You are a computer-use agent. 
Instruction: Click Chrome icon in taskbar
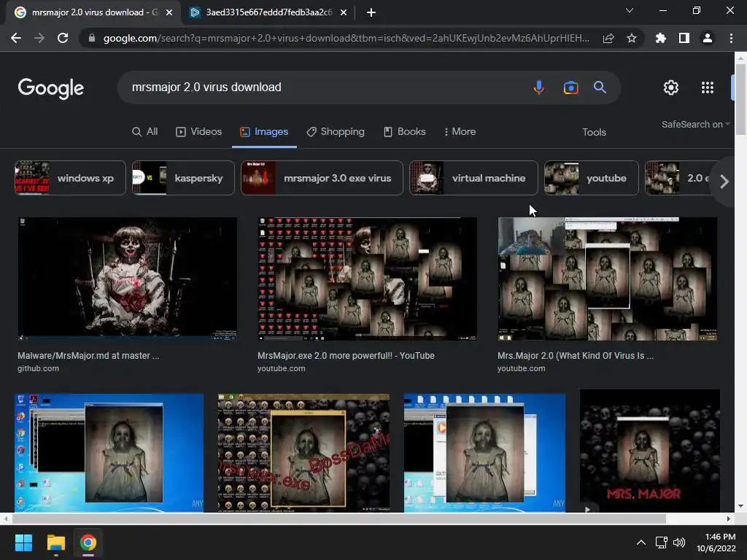click(88, 542)
